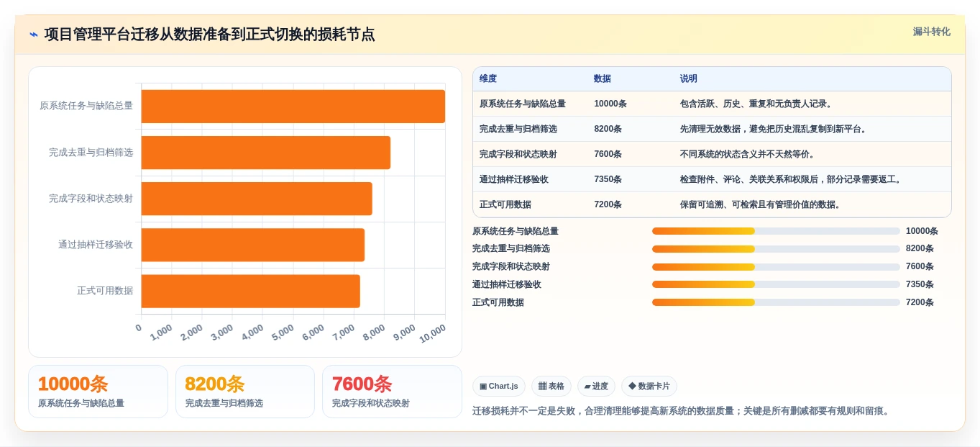
Task: Click the 7350条 table cell
Action: click(x=608, y=179)
